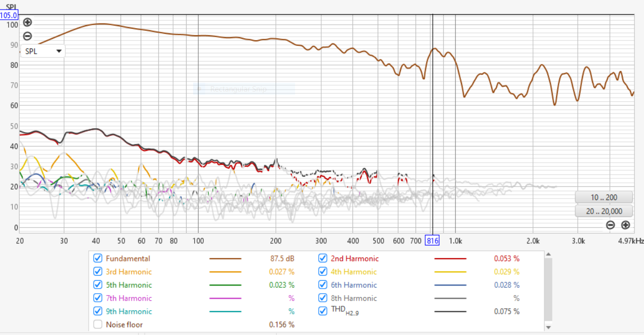Image resolution: width=644 pixels, height=335 pixels.
Task: Click the Fundamental brown line swatch
Action: [225, 258]
